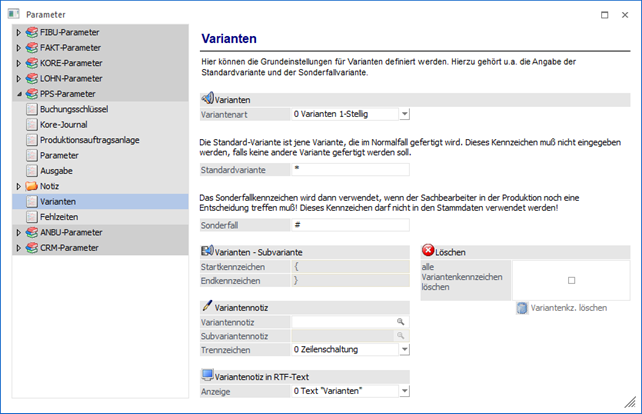Click the KORE-Parameter stack icon

tap(33, 63)
